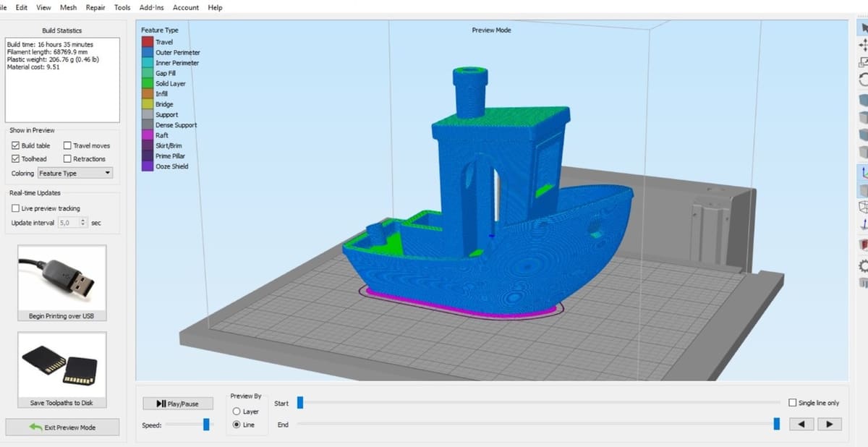
Task: Select the scale model tool
Action: pos(863,62)
